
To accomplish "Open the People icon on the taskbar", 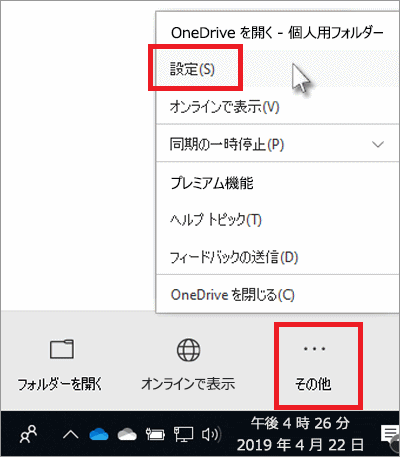I will click(x=29, y=435).
